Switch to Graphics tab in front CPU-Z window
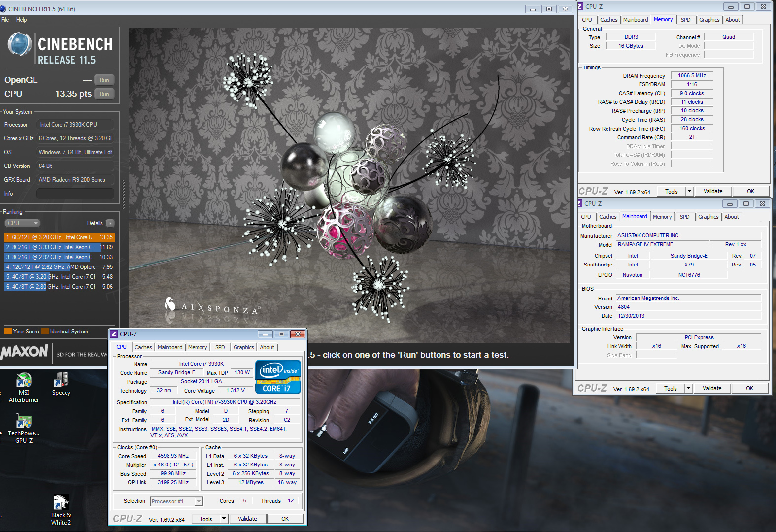This screenshot has height=532, width=776. tap(244, 347)
